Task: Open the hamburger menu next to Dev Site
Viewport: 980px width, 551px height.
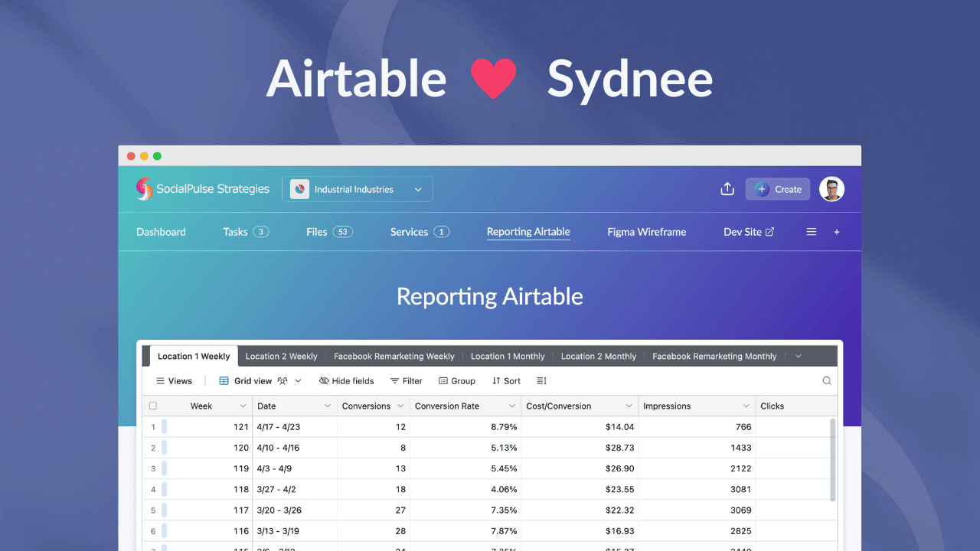Action: coord(811,231)
